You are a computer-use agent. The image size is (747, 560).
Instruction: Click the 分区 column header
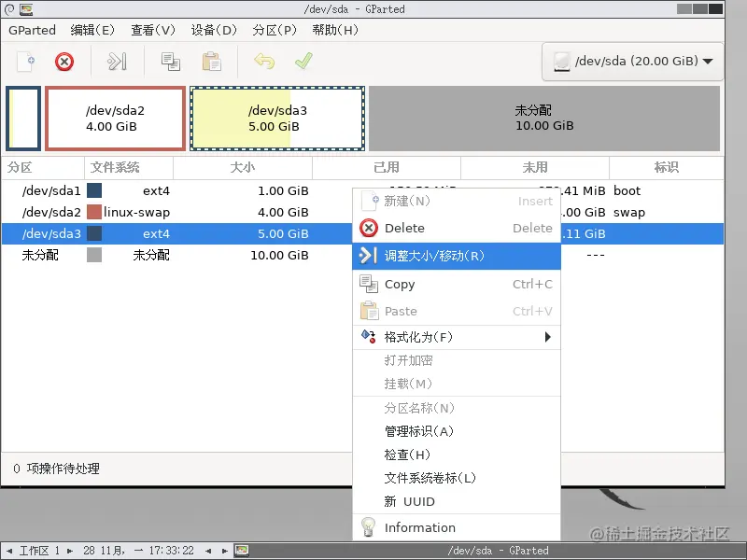pos(43,168)
